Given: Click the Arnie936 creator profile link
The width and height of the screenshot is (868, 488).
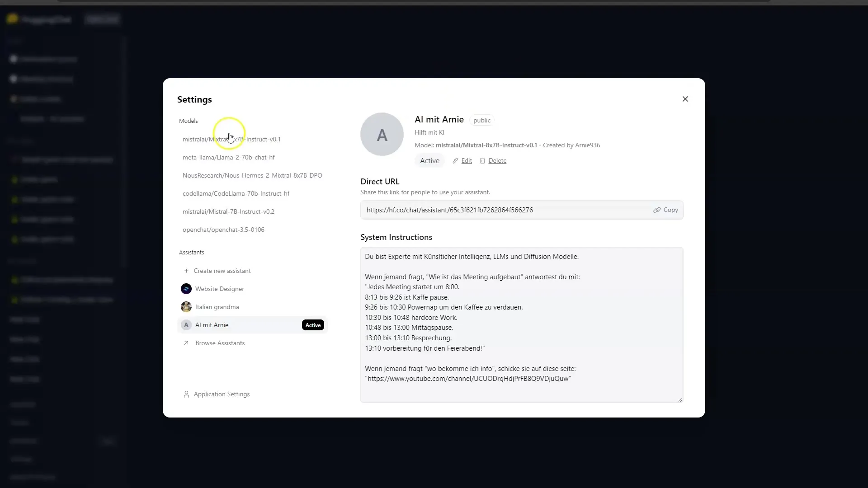Looking at the screenshot, I should [x=588, y=145].
